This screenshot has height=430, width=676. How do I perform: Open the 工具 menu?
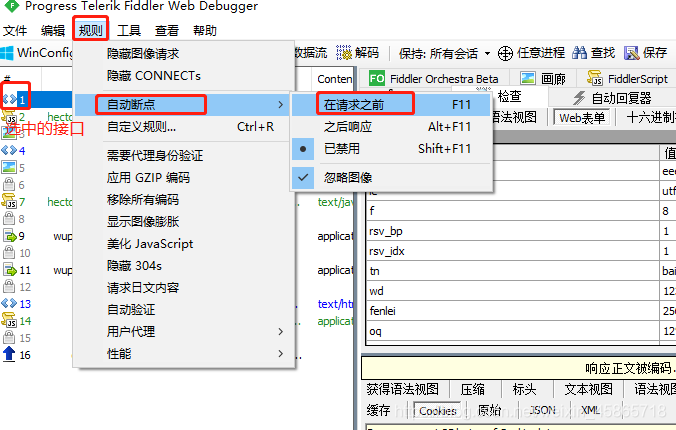click(128, 30)
